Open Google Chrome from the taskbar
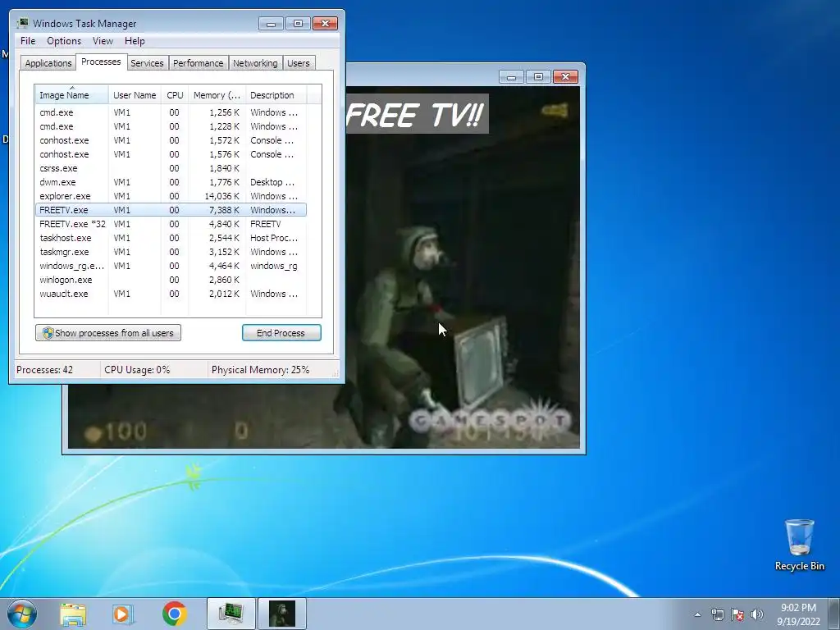The height and width of the screenshot is (630, 840). pos(174,614)
